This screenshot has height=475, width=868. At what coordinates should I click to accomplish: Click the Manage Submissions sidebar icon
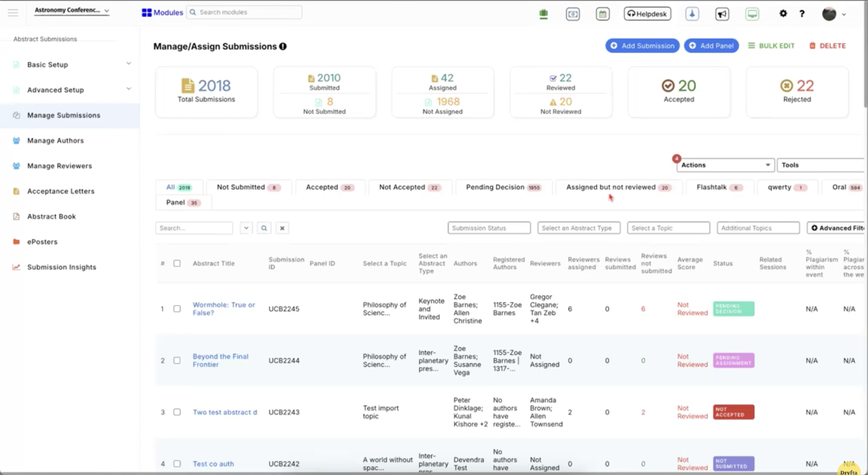point(16,115)
